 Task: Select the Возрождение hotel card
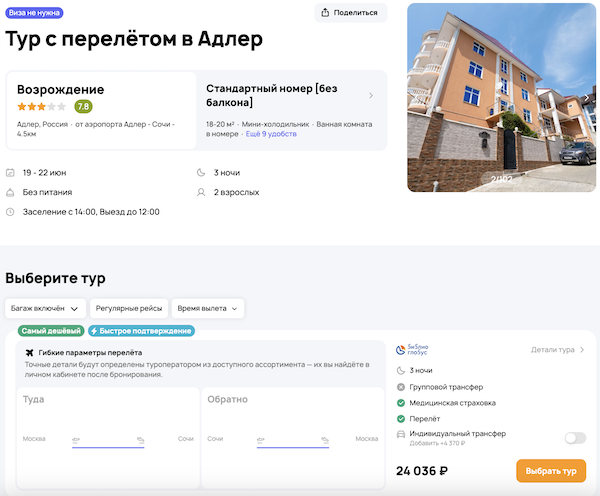pyautogui.click(x=101, y=110)
